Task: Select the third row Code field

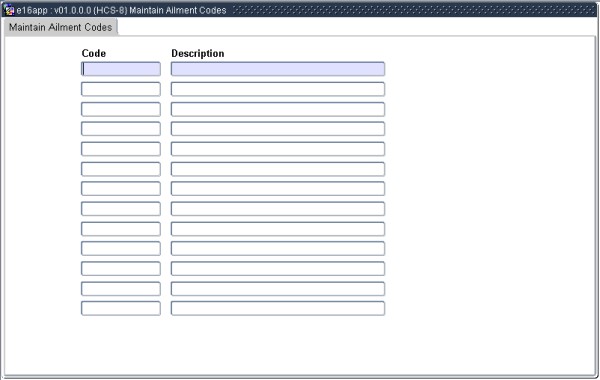Action: pyautogui.click(x=121, y=109)
